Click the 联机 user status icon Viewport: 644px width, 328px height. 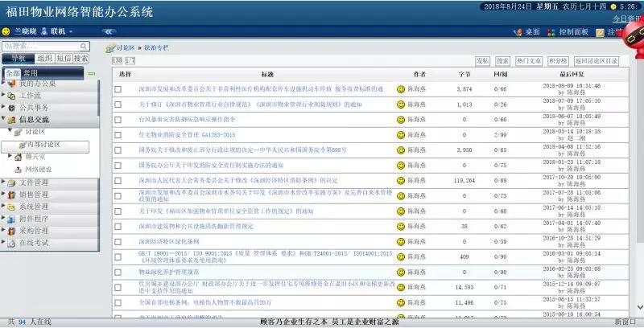44,31
